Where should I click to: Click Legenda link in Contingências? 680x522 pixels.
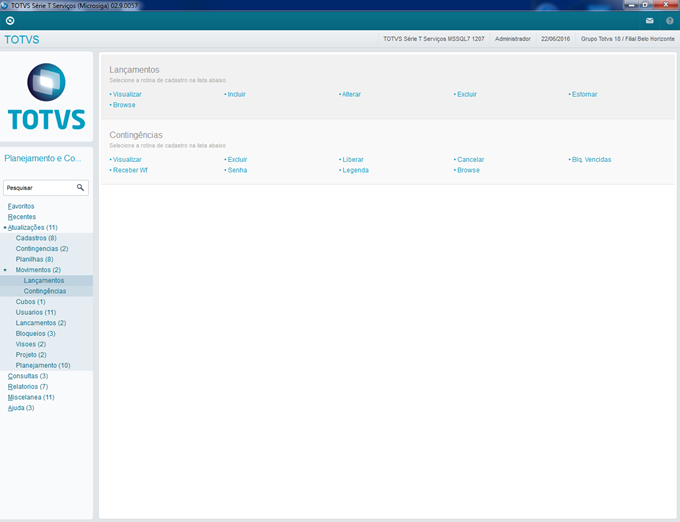(355, 170)
